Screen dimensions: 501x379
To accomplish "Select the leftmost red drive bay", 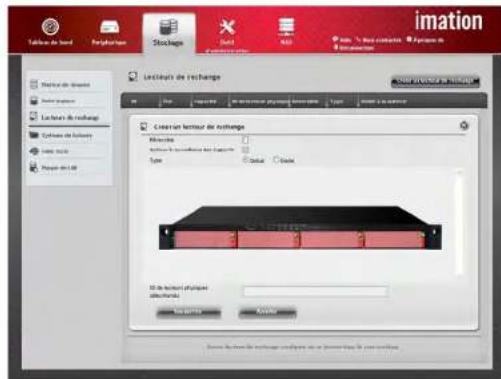I will [x=205, y=240].
